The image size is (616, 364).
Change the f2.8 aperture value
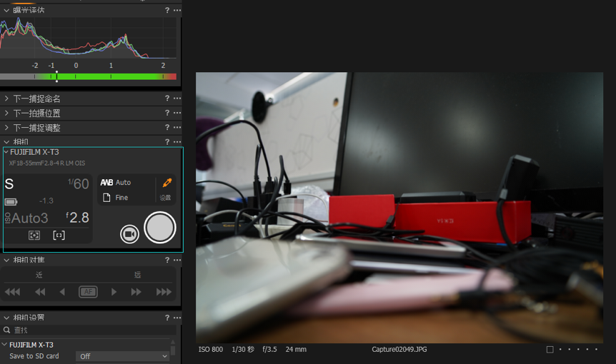click(x=77, y=217)
